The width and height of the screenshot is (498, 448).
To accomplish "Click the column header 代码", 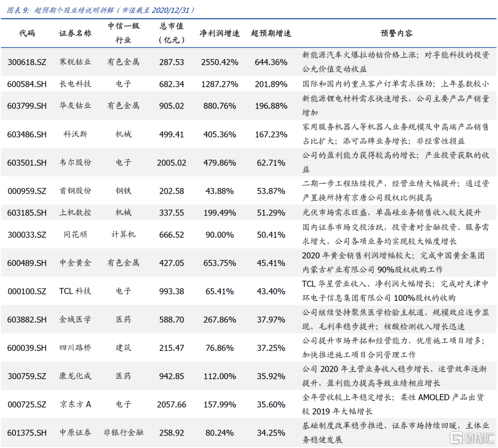I will pos(27,33).
